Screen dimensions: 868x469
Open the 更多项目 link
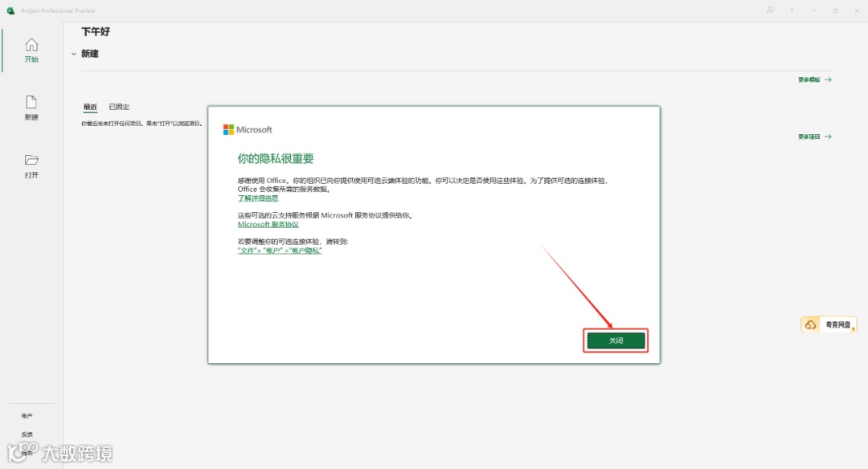(814, 137)
